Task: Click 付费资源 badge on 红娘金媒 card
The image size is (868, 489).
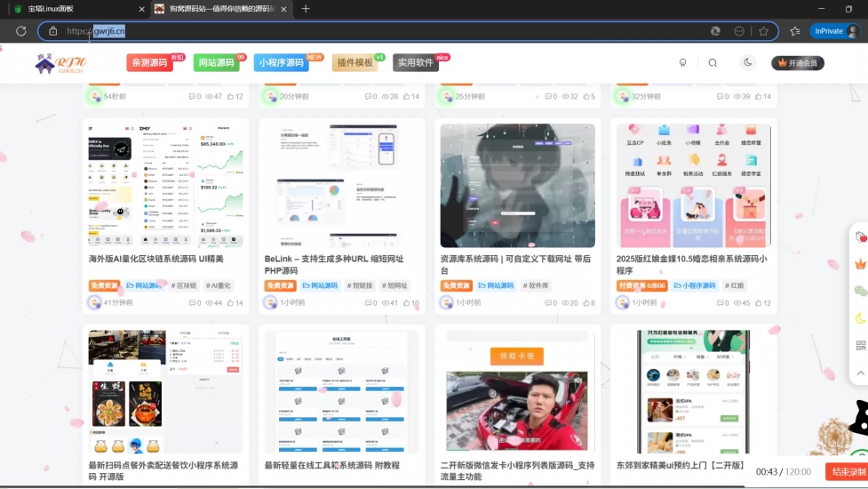Action: pyautogui.click(x=641, y=285)
